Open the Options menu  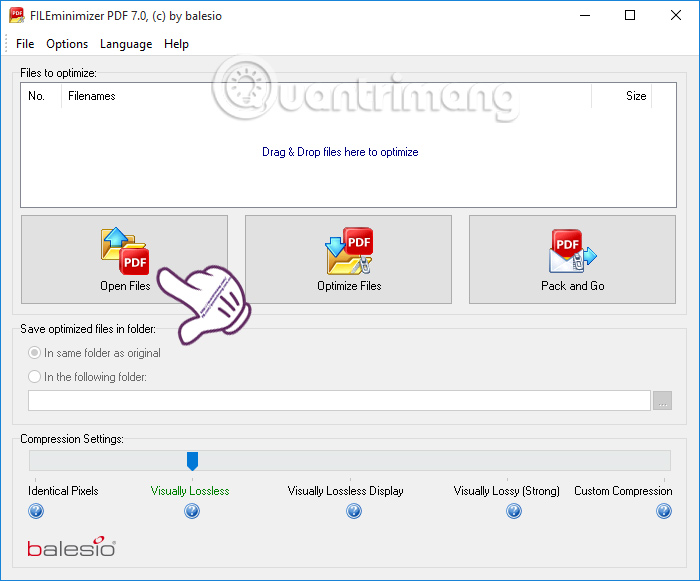point(67,44)
